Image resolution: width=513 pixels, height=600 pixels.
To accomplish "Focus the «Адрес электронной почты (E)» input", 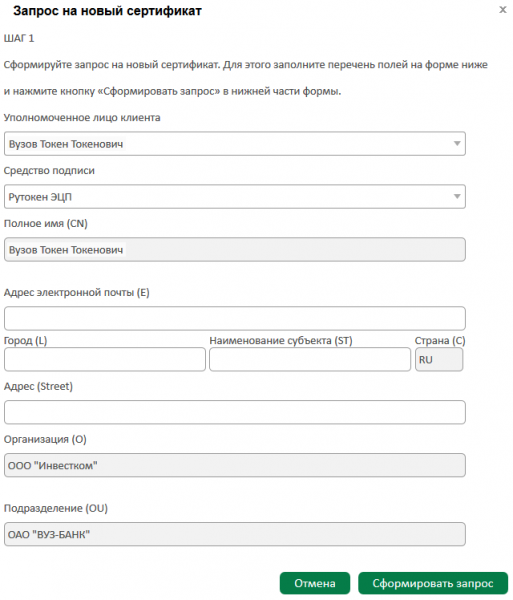I will pyautogui.click(x=235, y=318).
